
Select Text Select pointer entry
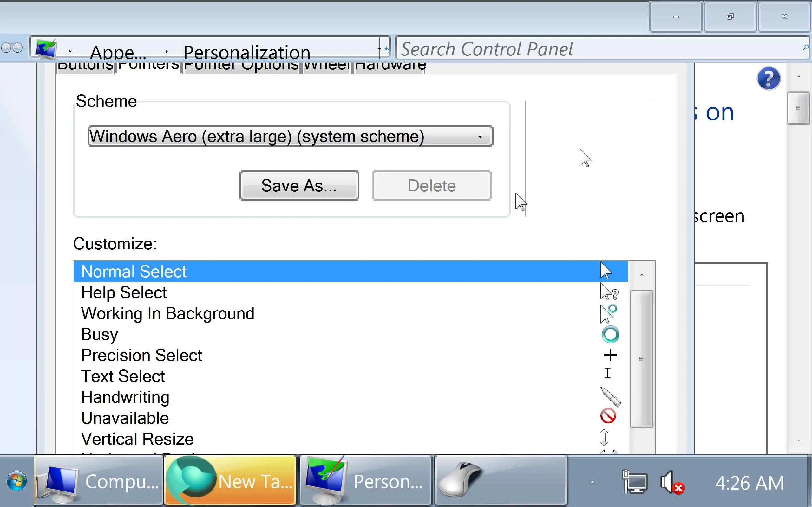coord(123,376)
